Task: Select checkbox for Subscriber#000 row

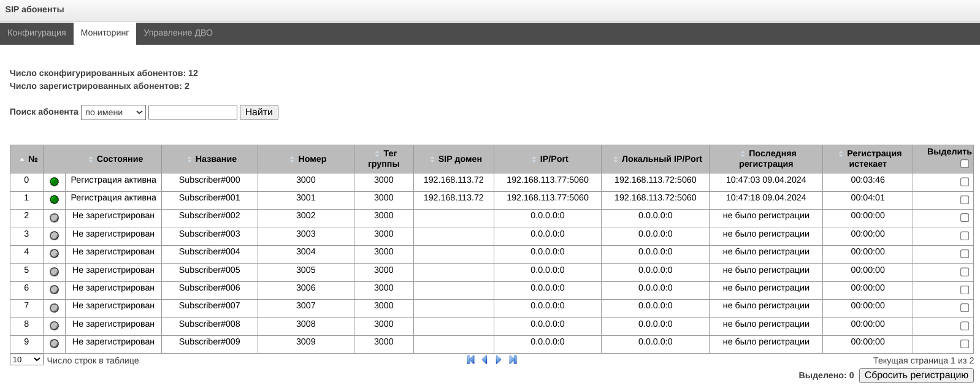Action: point(965,182)
